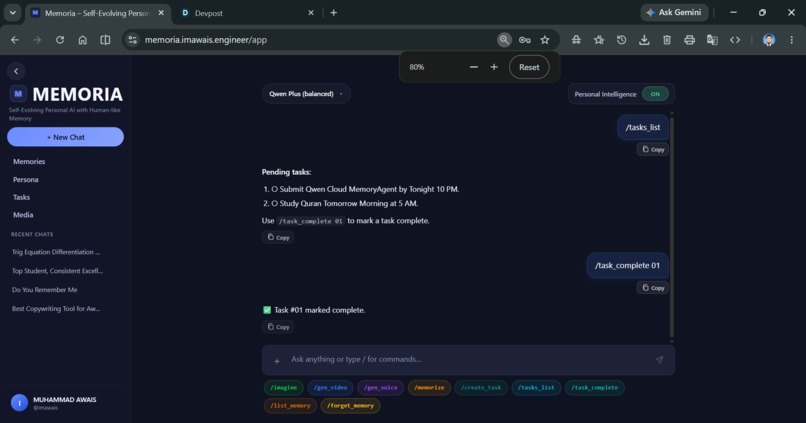Open the favorites star-list icon
The image size is (806, 423).
(599, 40)
